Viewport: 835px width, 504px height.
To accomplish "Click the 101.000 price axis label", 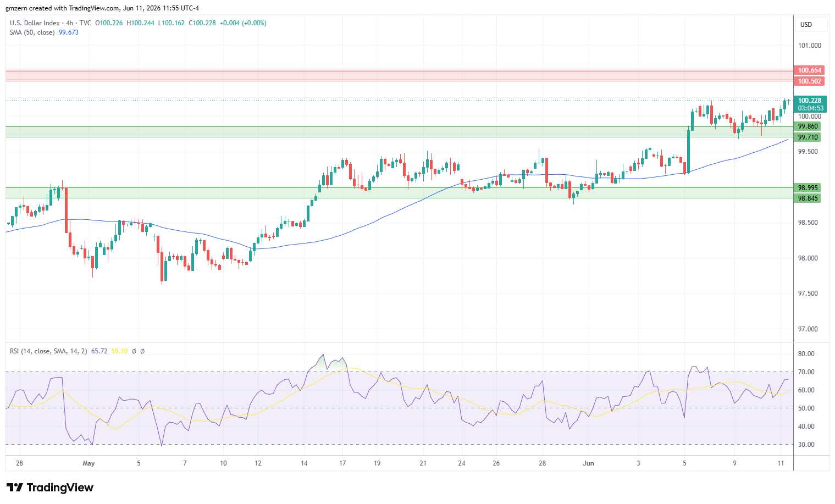I will tap(810, 46).
